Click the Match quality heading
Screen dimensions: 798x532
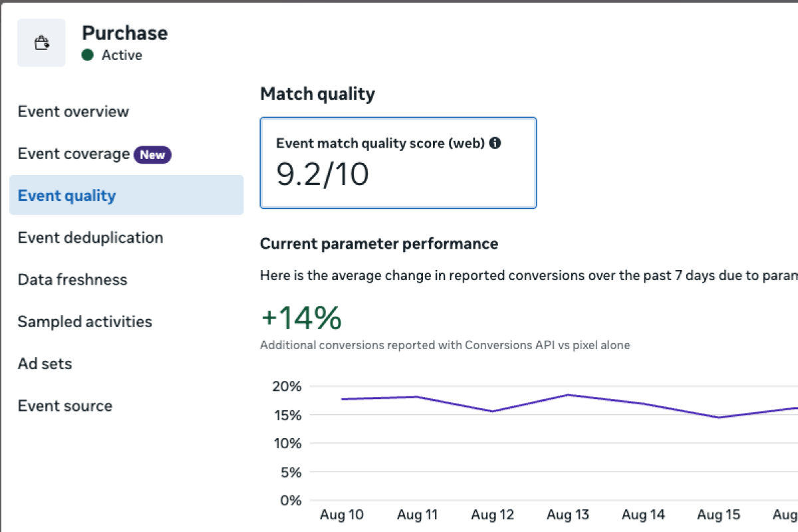point(317,94)
